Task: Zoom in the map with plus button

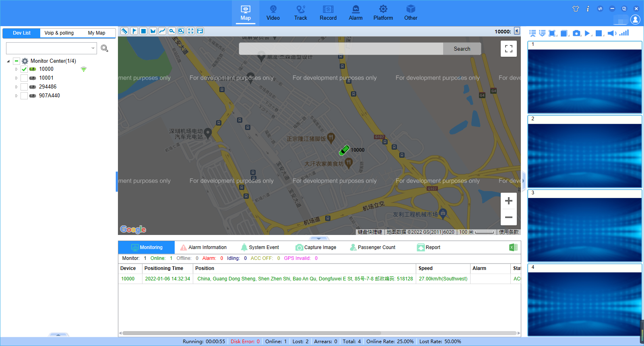Action: tap(508, 201)
